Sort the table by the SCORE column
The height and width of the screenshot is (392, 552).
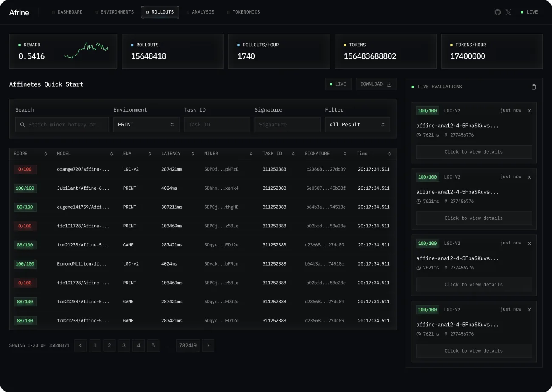(x=45, y=154)
